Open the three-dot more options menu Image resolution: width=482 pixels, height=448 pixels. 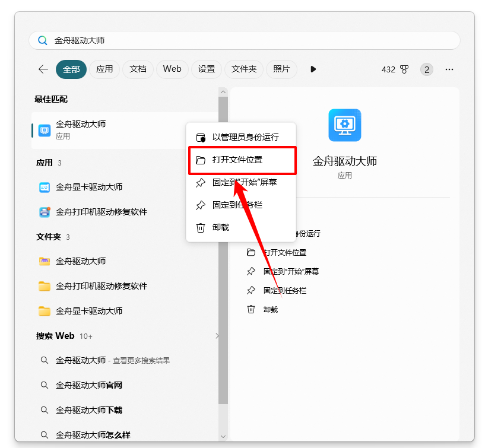tap(449, 69)
